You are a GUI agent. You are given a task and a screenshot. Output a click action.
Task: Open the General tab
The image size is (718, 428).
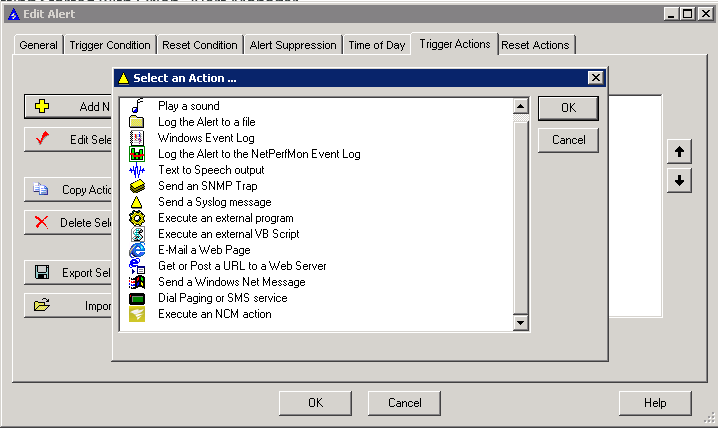point(38,45)
